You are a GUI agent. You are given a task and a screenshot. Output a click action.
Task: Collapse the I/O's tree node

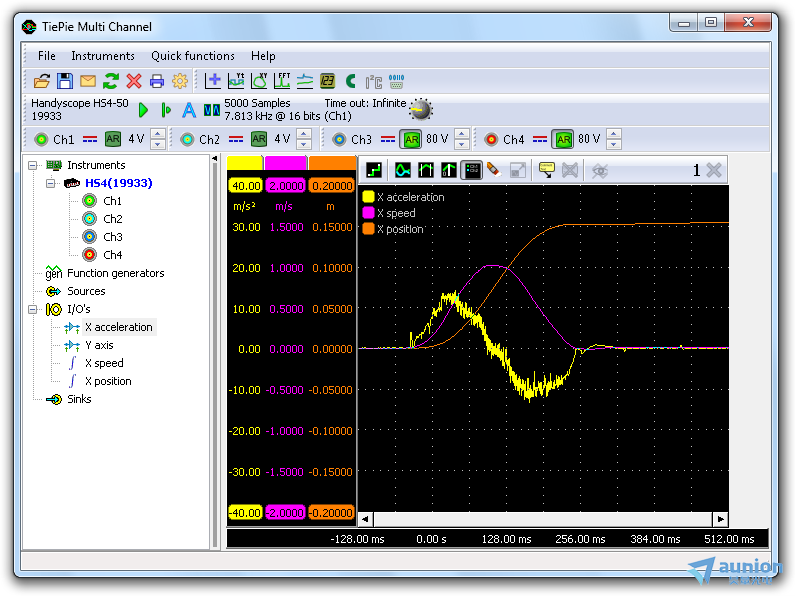coord(33,309)
